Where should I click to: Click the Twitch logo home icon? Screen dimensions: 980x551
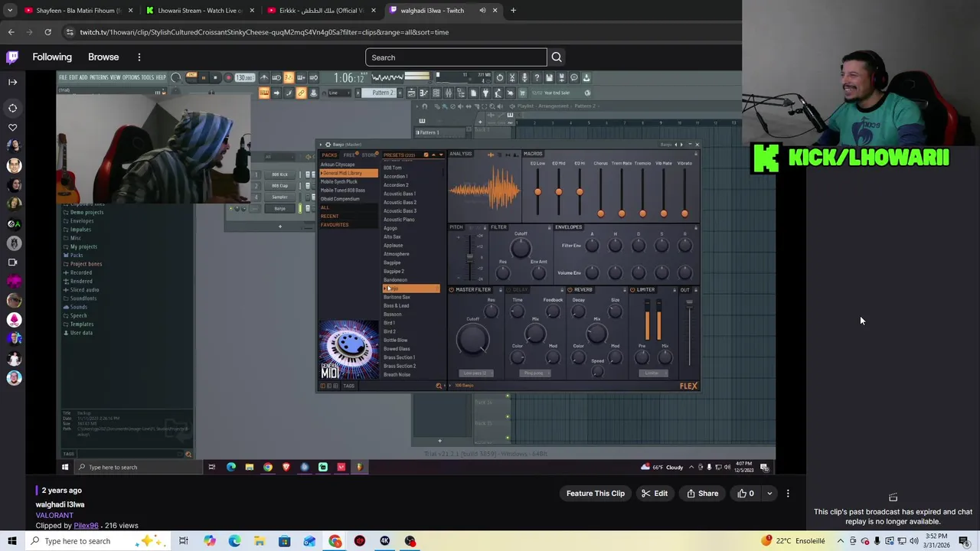(x=12, y=57)
